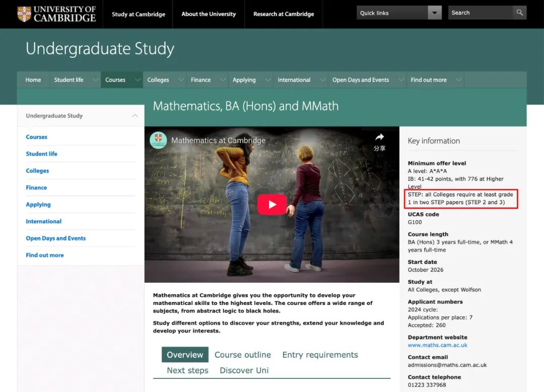This screenshot has width=544, height=392.
Task: Open the Applying sidebar link
Action: (38, 204)
